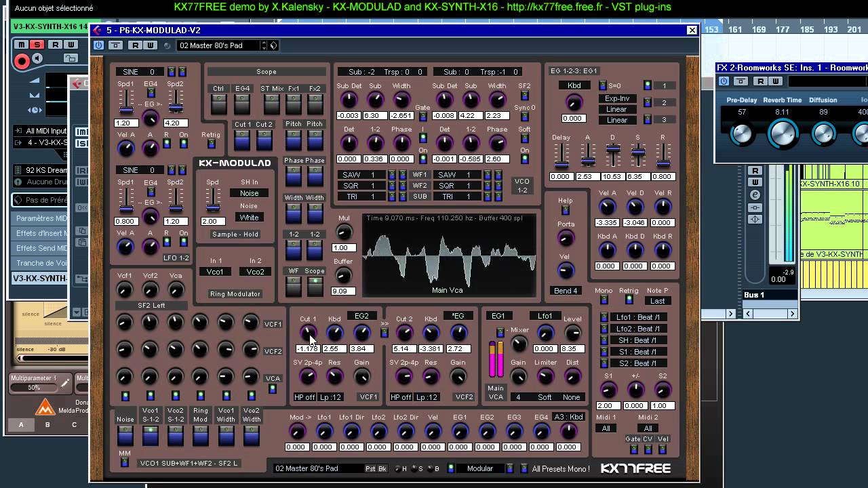The image size is (868, 488).
Task: Click the pencil edit icon beside Multiparameter 1
Action: pos(65,384)
